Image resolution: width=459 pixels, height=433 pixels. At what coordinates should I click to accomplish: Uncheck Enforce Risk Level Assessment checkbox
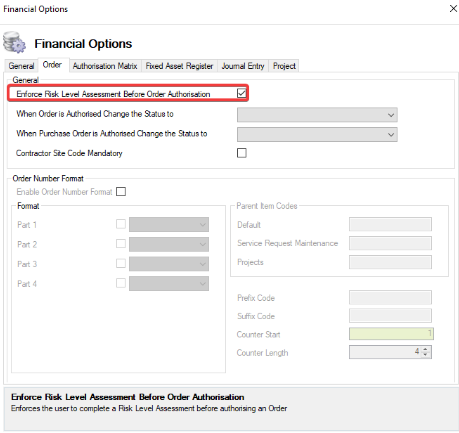point(242,93)
